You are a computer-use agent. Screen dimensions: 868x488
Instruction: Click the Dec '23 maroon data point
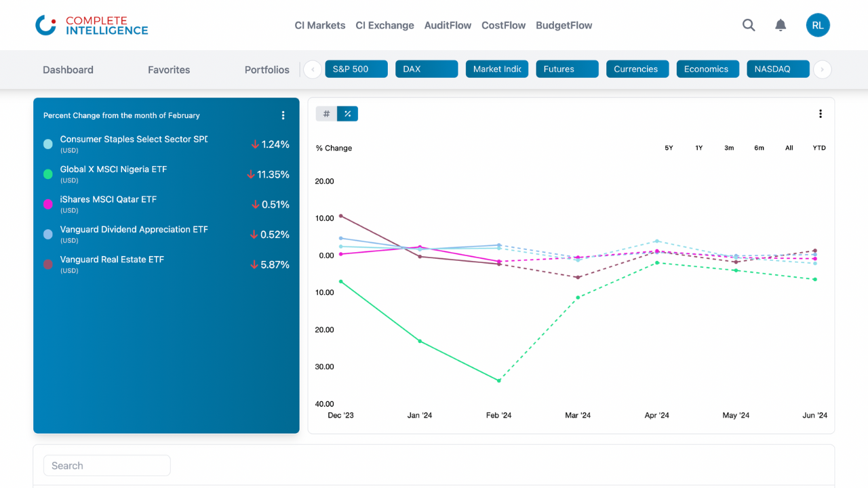tap(340, 216)
